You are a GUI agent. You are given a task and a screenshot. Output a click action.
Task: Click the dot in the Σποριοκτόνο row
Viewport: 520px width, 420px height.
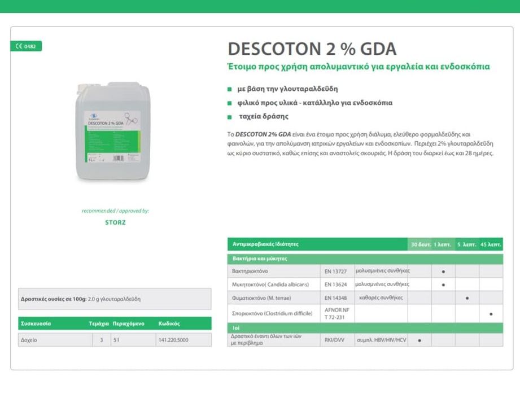[x=491, y=314]
